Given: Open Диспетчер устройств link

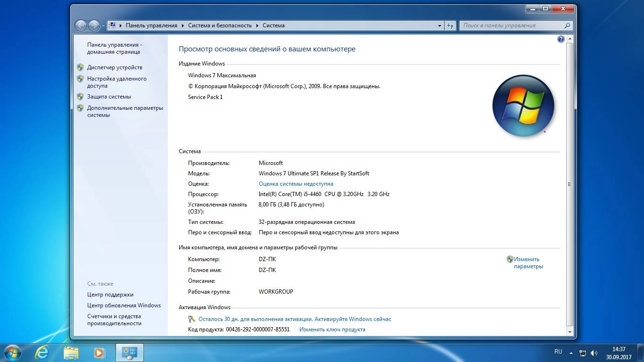Looking at the screenshot, I should 115,67.
